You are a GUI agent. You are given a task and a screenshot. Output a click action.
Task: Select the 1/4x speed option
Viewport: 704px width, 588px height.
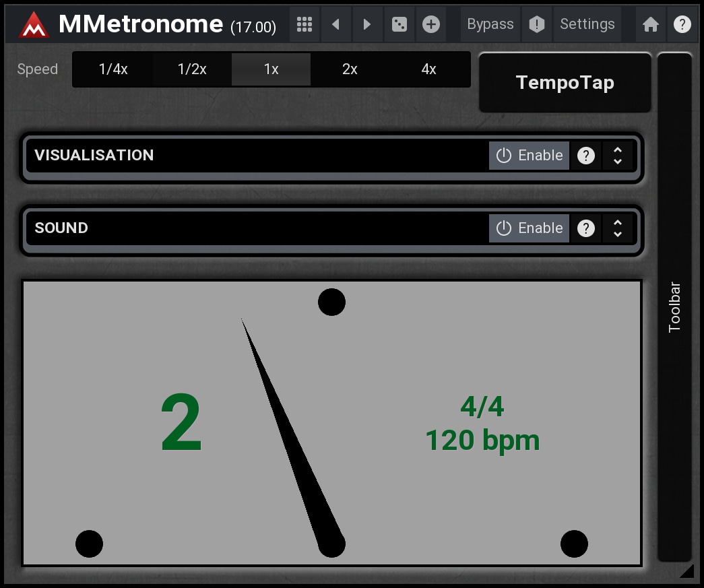(113, 69)
